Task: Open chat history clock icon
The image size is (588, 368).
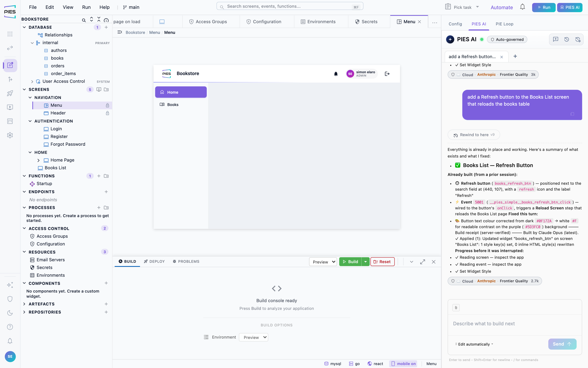Action: [567, 39]
